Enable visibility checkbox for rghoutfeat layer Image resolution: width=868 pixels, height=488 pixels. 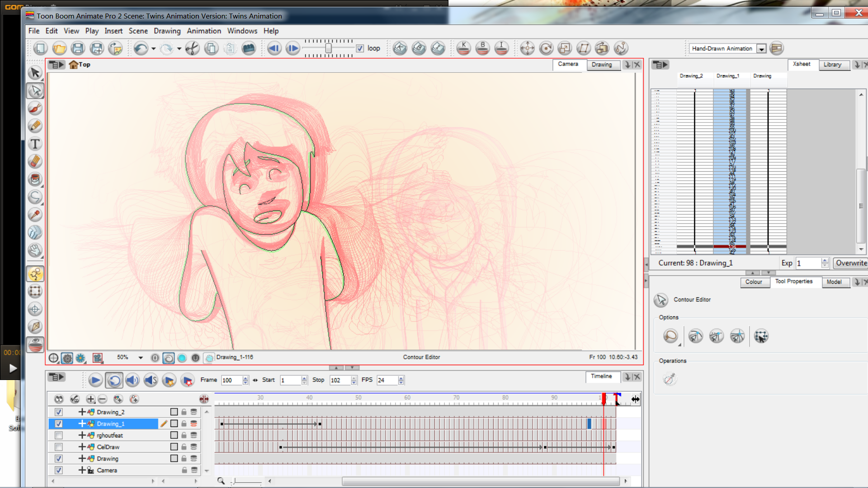(59, 436)
